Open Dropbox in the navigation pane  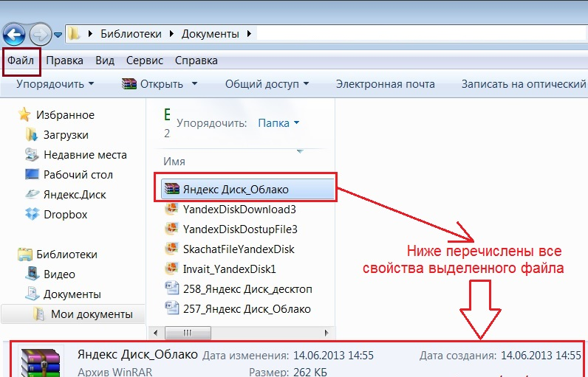(65, 215)
